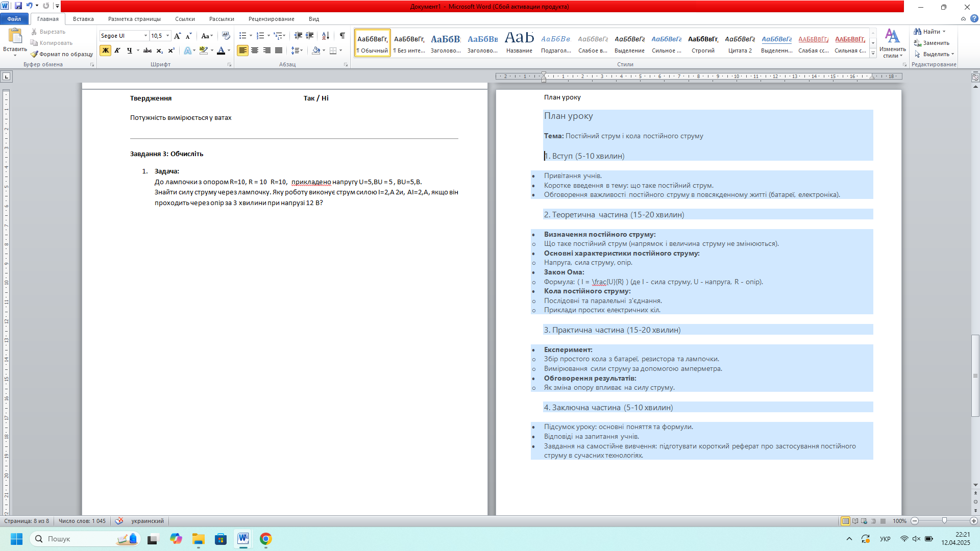Open the line spacing dropdown

(x=297, y=51)
